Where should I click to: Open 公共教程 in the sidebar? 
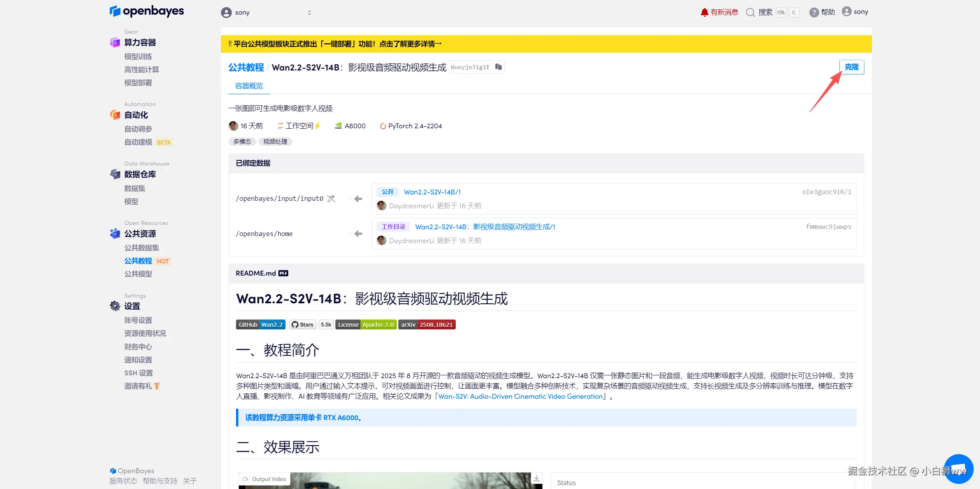pyautogui.click(x=138, y=261)
